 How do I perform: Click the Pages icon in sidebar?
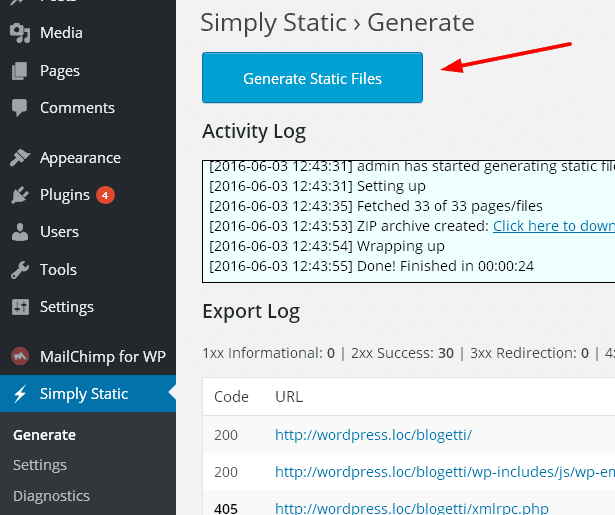click(x=20, y=71)
